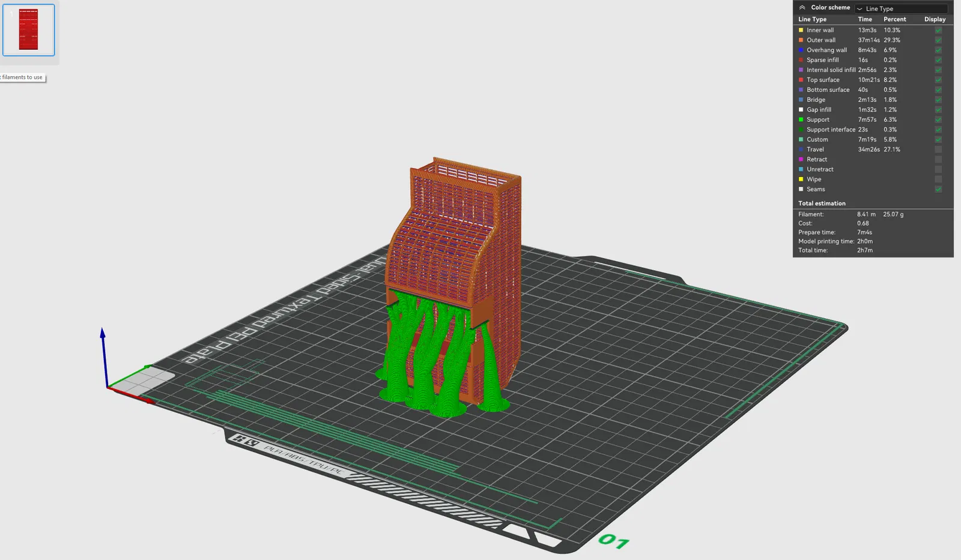
Task: Hide Top surface lines via its checkbox
Action: pyautogui.click(x=938, y=80)
